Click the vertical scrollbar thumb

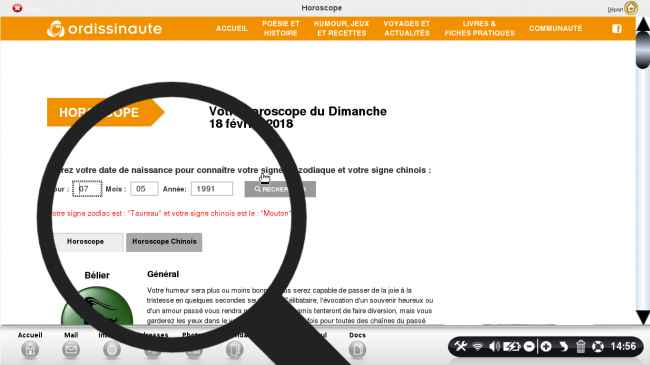coord(643,50)
